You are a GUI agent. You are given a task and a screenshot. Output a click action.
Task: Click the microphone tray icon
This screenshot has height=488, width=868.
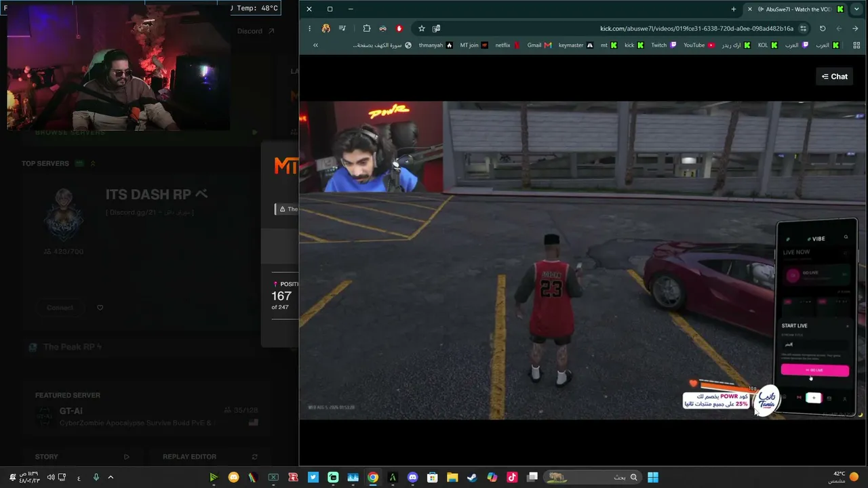click(x=96, y=477)
